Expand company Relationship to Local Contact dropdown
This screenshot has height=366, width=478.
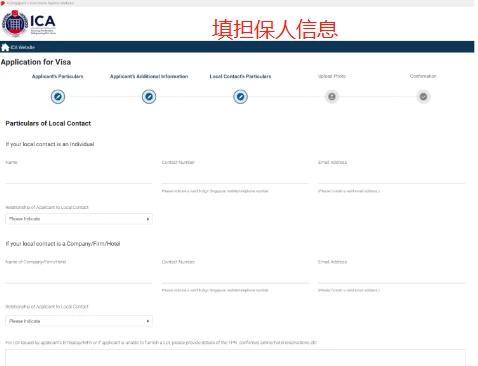[x=79, y=321]
